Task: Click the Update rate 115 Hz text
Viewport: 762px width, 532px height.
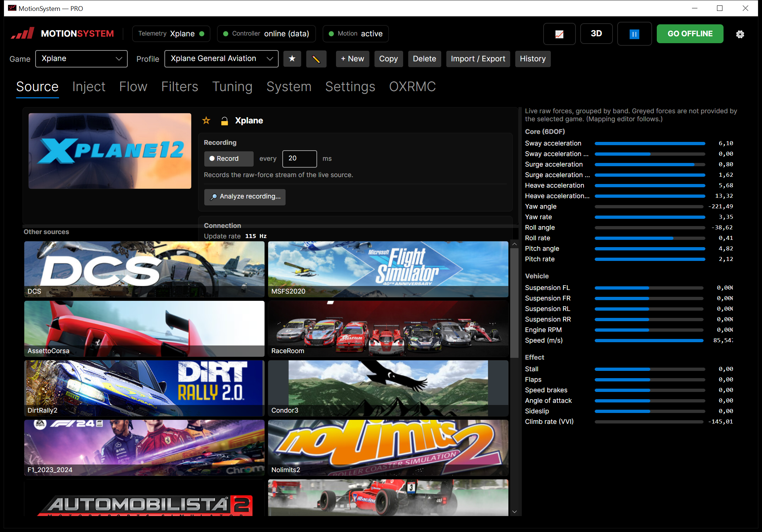Action: [235, 236]
